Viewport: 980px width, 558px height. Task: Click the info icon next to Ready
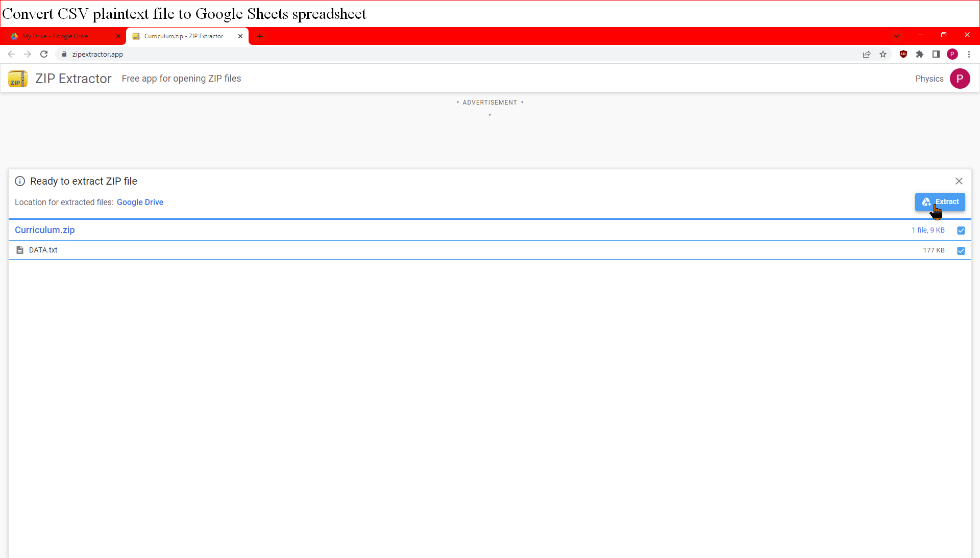coord(19,181)
